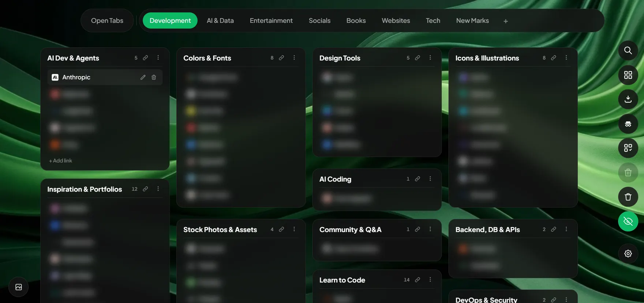This screenshot has width=644, height=303.
Task: Delete the Anthropic link with its trash icon
Action: (154, 77)
